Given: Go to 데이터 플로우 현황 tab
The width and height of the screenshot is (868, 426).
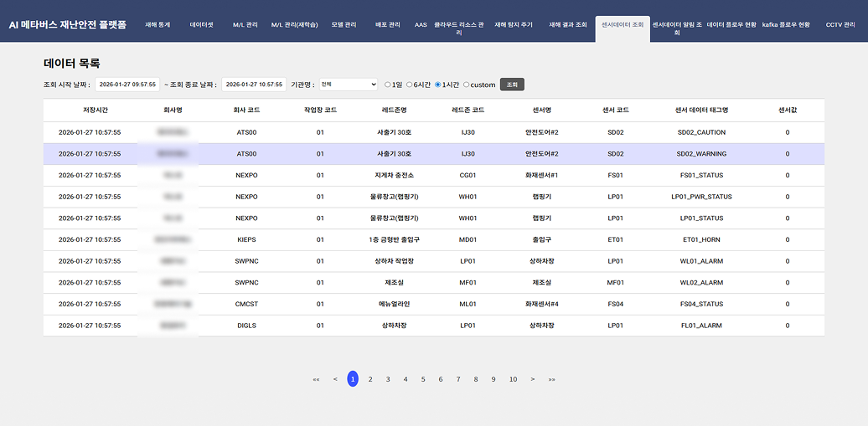Looking at the screenshot, I should (731, 25).
